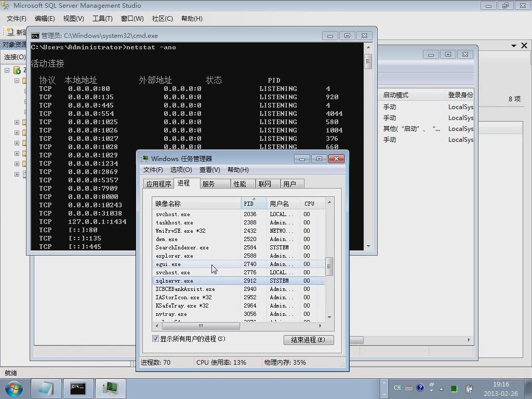
Task: Click the 启动模式 column header in background window
Action: coord(411,95)
